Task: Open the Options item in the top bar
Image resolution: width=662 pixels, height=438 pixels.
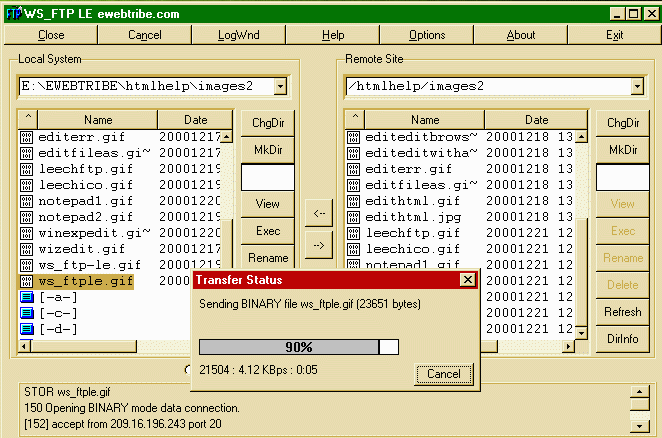Action: click(x=427, y=35)
